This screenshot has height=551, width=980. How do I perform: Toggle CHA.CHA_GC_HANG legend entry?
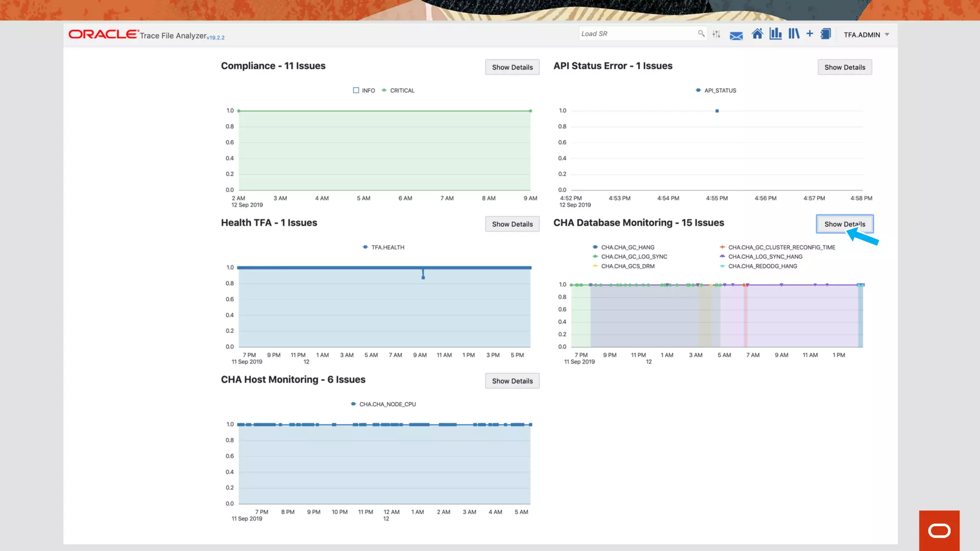(627, 247)
